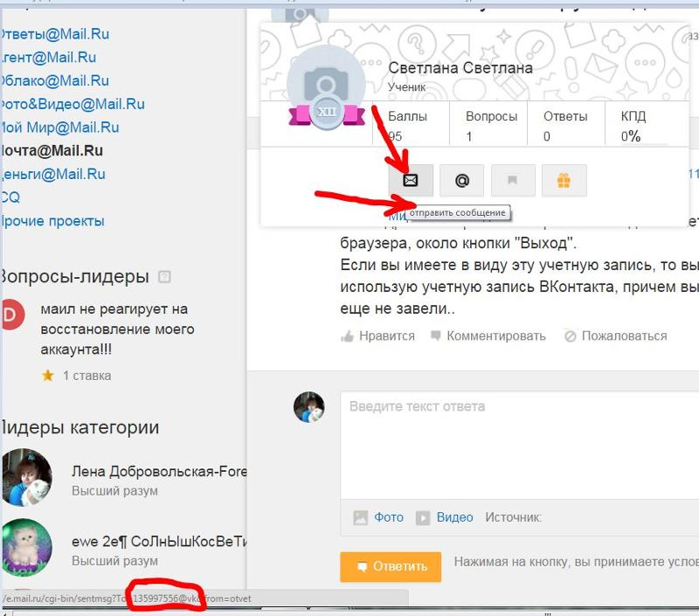Open Почта@Mail.Ru link
The width and height of the screenshot is (699, 616).
click(x=52, y=150)
